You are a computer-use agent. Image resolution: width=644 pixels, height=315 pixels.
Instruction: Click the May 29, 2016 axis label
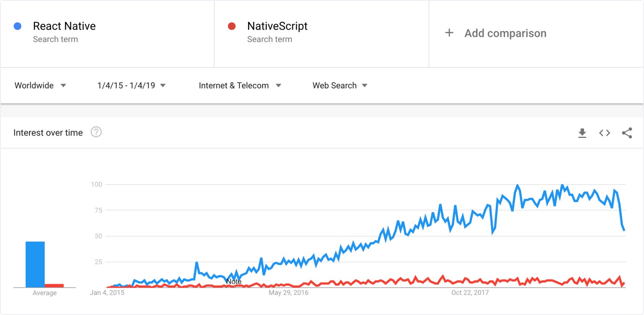289,292
